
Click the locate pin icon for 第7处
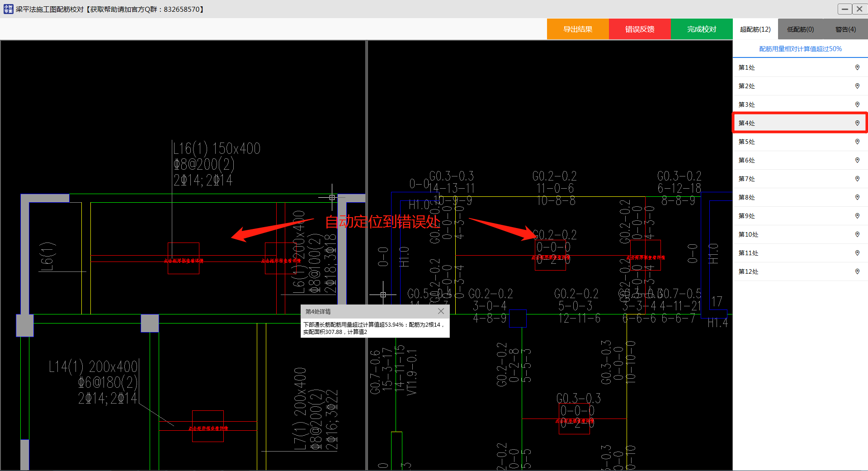(x=857, y=179)
